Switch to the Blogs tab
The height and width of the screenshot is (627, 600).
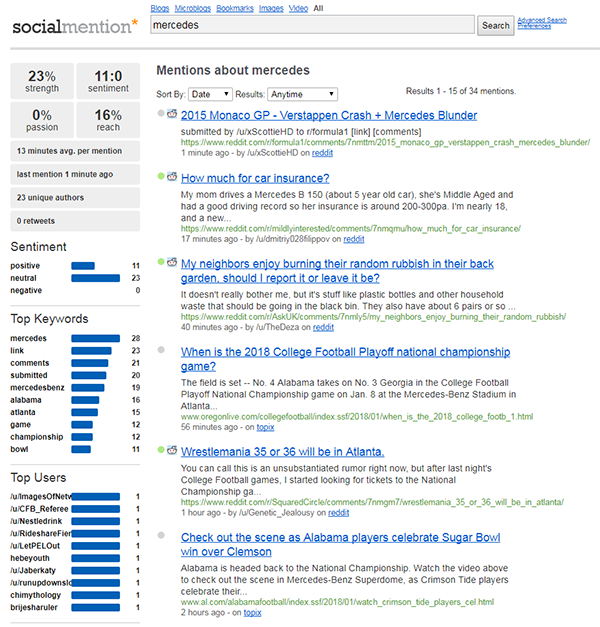(160, 8)
